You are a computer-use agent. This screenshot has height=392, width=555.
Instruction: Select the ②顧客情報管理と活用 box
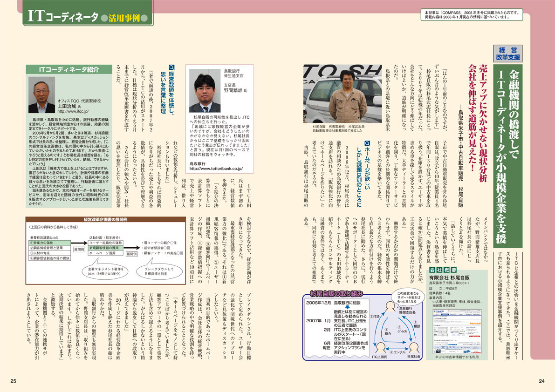[x=49, y=248]
